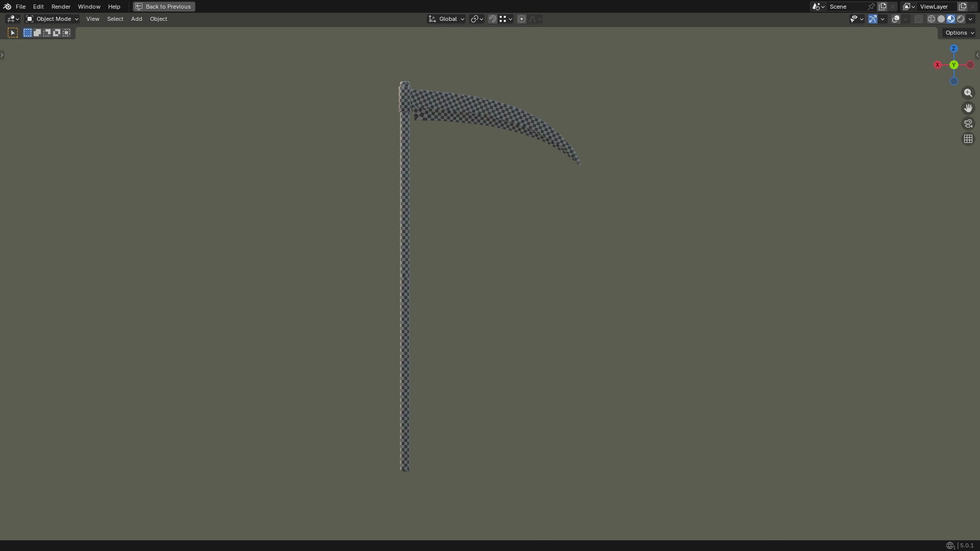Click the ViewLayer name field
The image size is (980, 551).
(937, 7)
